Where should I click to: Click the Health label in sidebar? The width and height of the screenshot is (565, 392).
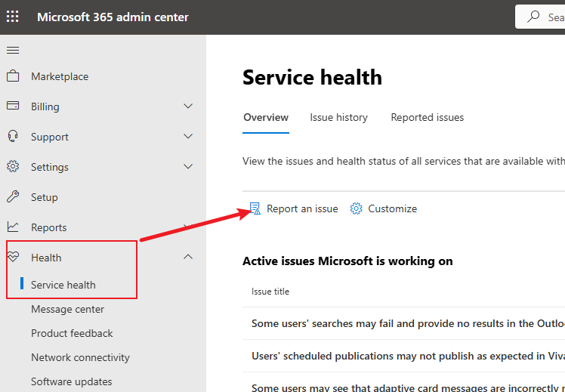pyautogui.click(x=46, y=258)
